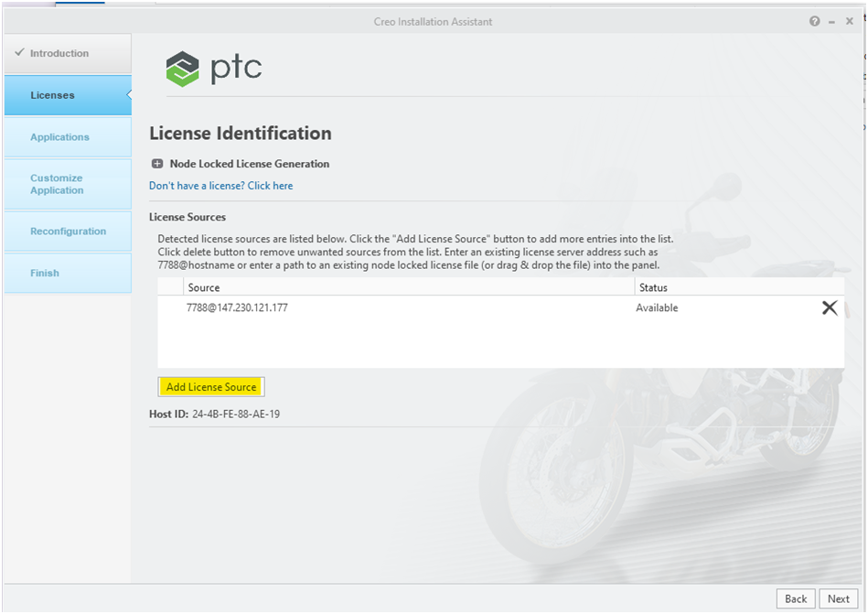Minimize the Creo Installation Assistant window
Screen dimensions: 868x614
(x=831, y=22)
